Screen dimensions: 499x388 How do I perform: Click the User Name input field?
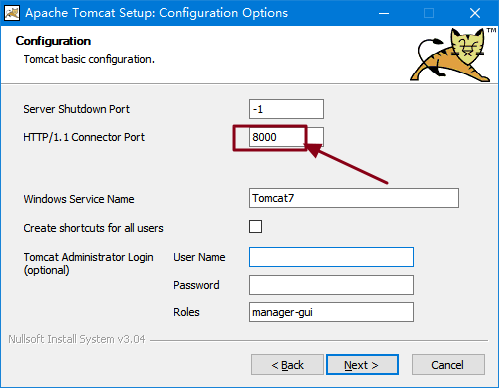tap(331, 257)
